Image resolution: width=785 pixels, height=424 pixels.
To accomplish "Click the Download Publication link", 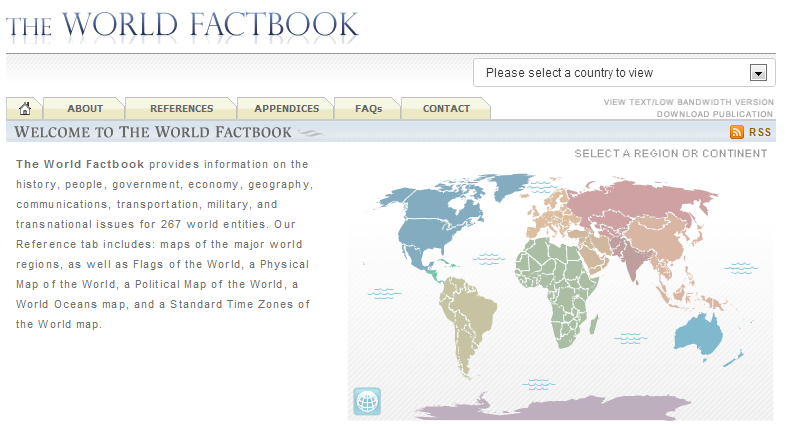I will [715, 114].
